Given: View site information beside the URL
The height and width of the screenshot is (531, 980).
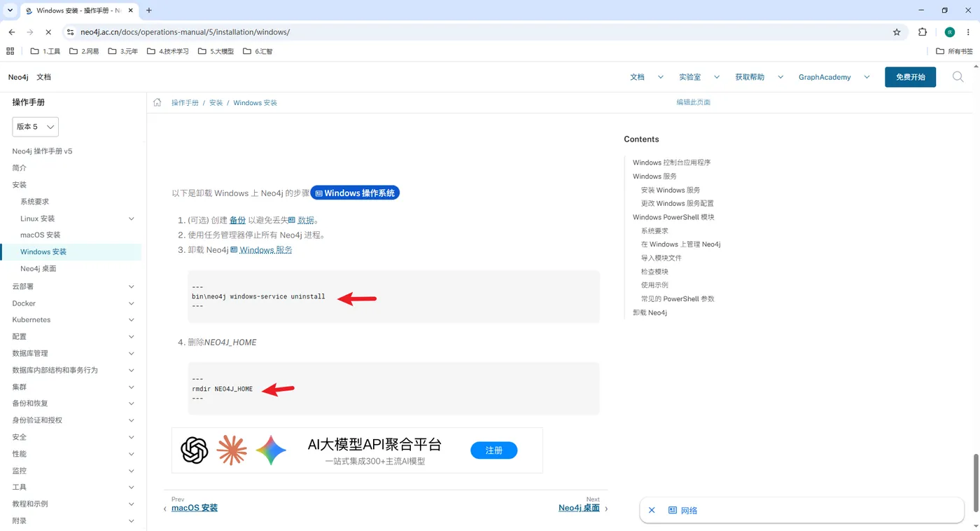Looking at the screenshot, I should point(69,32).
